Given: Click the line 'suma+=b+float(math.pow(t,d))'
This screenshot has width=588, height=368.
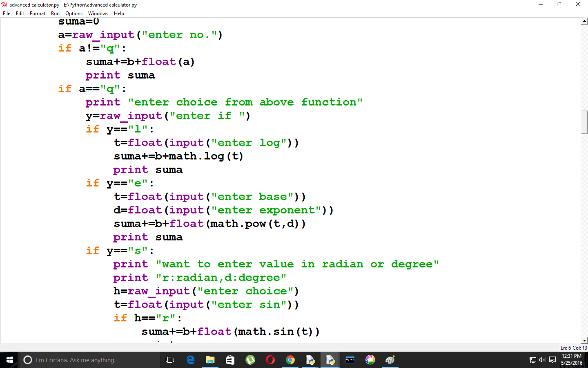Looking at the screenshot, I should click(210, 224).
